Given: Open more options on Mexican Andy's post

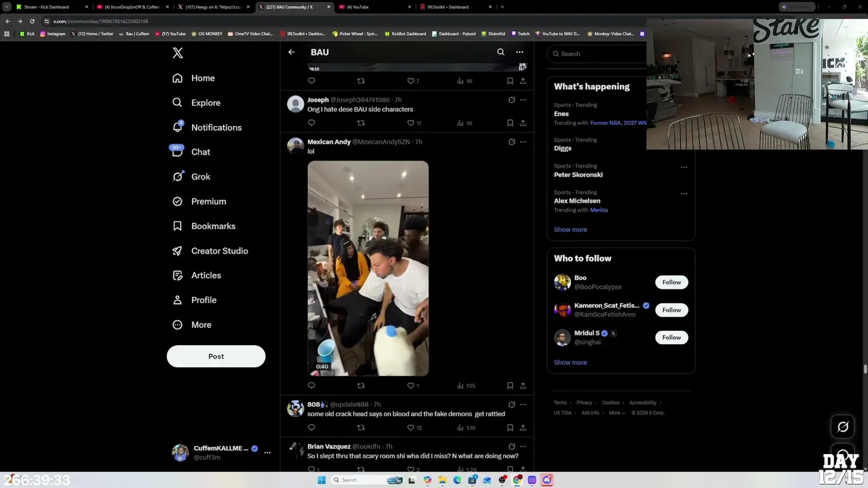Looking at the screenshot, I should coord(523,142).
